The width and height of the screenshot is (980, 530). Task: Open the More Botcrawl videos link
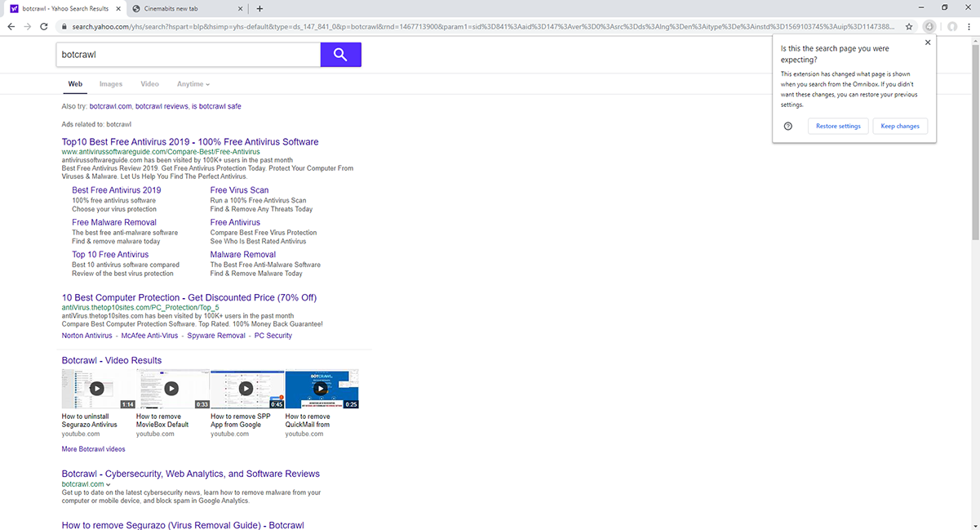click(x=93, y=449)
